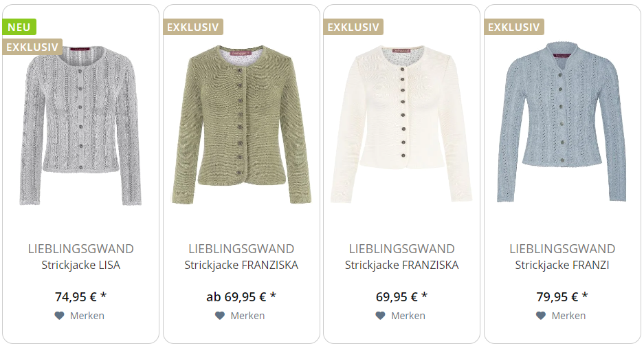Click EXKLUSIV badge on green cardigan card

coord(193,27)
